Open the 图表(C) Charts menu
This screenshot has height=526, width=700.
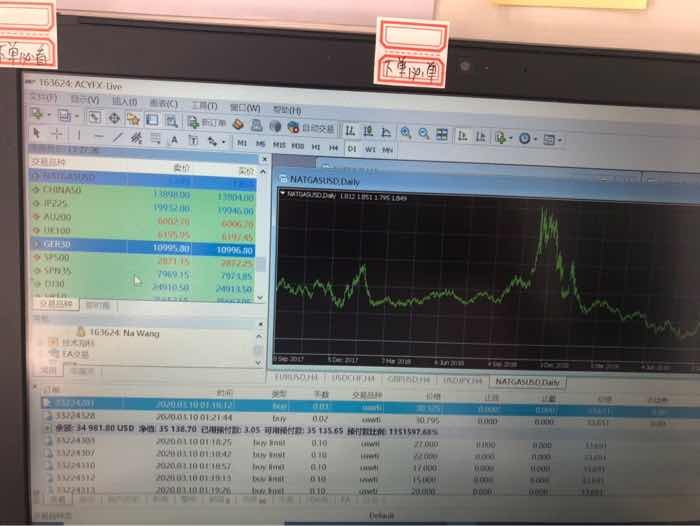[x=163, y=104]
